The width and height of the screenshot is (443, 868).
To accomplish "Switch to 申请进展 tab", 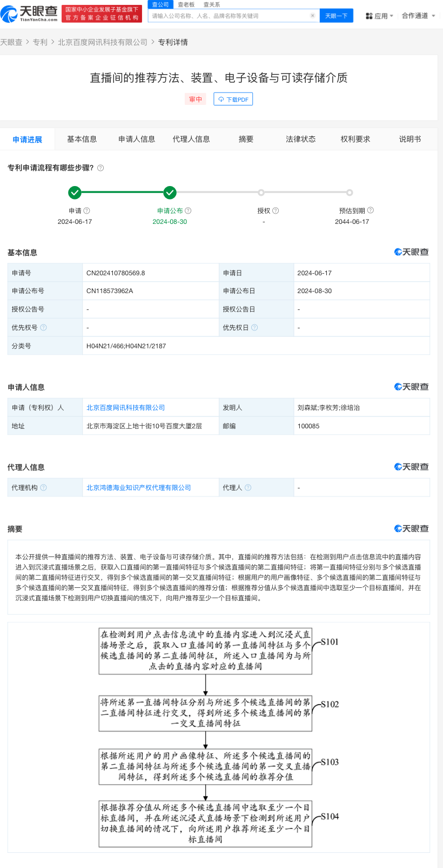I will pos(27,140).
